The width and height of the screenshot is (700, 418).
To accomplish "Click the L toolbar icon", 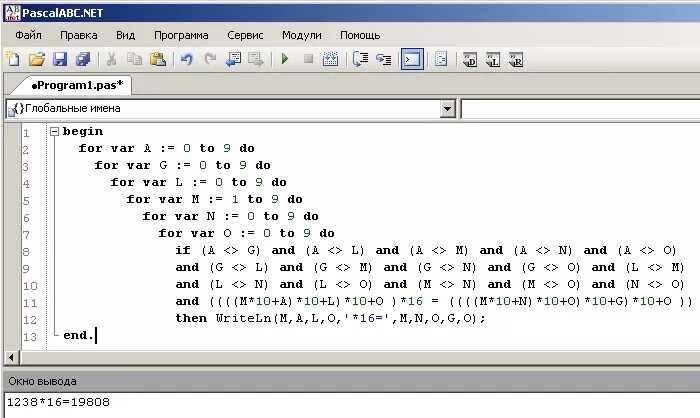I will [492, 59].
